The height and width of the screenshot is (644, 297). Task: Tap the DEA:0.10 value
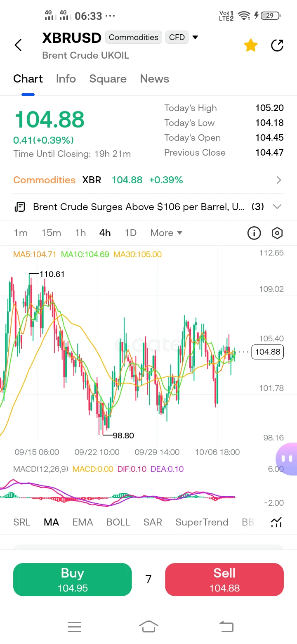coord(167,469)
